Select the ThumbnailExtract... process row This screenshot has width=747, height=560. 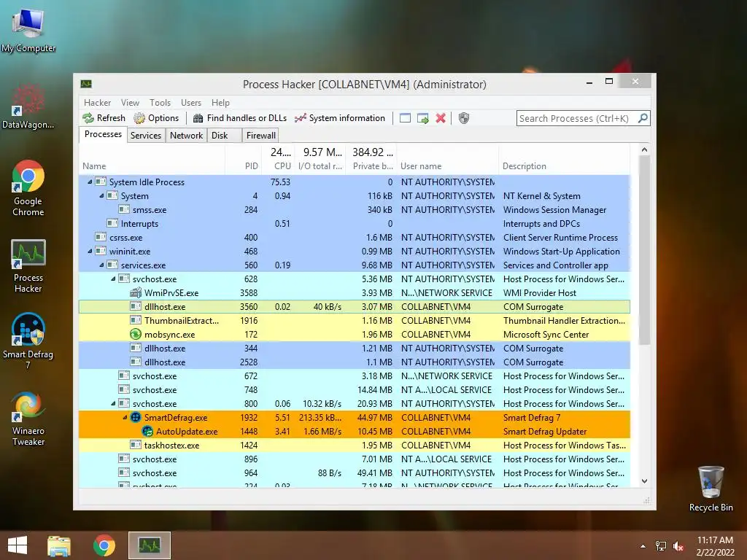pyautogui.click(x=355, y=321)
